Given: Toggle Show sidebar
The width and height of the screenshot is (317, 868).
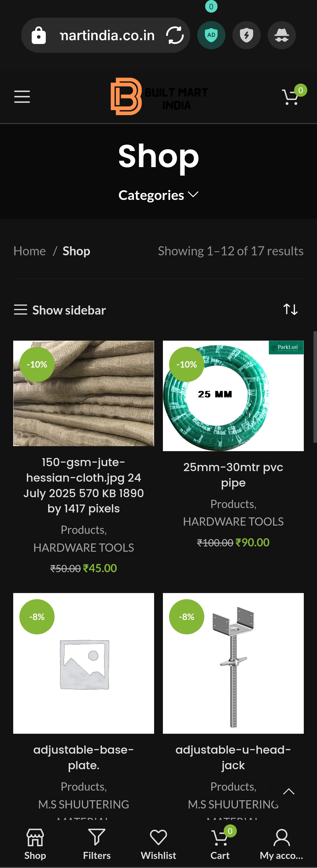Looking at the screenshot, I should click(x=60, y=310).
